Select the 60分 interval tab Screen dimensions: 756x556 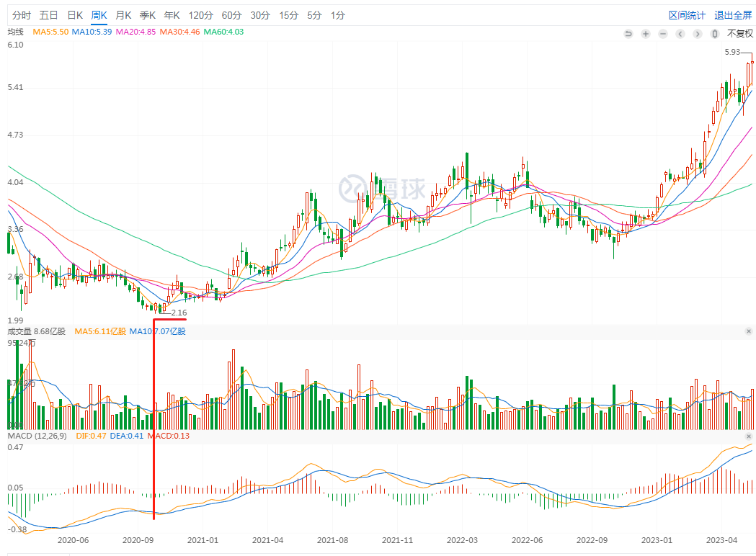231,15
